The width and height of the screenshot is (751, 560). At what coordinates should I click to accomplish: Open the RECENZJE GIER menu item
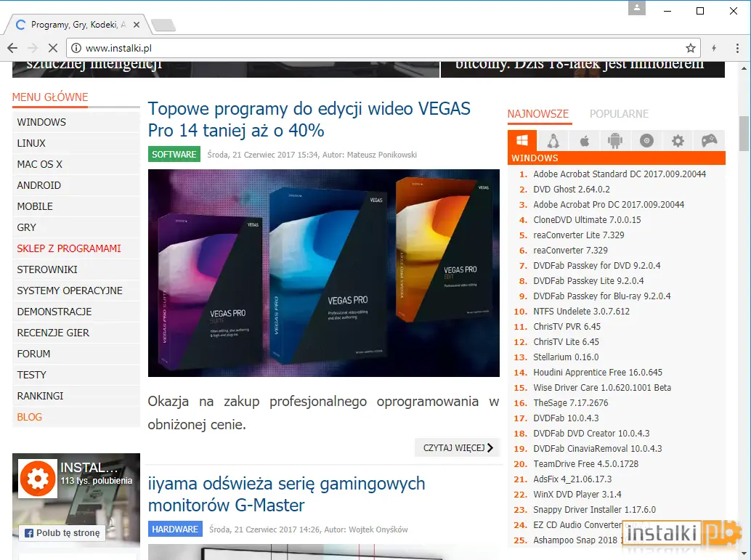[76, 333]
